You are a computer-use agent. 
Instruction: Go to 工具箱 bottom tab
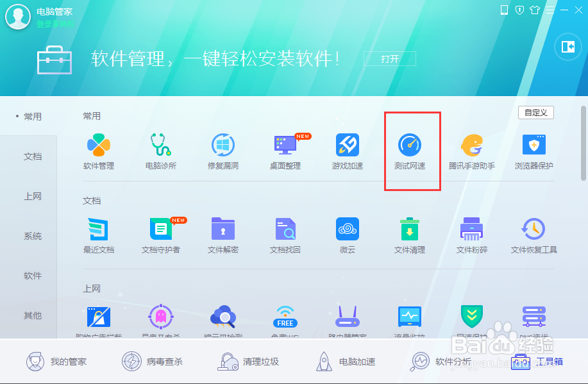coord(537,362)
